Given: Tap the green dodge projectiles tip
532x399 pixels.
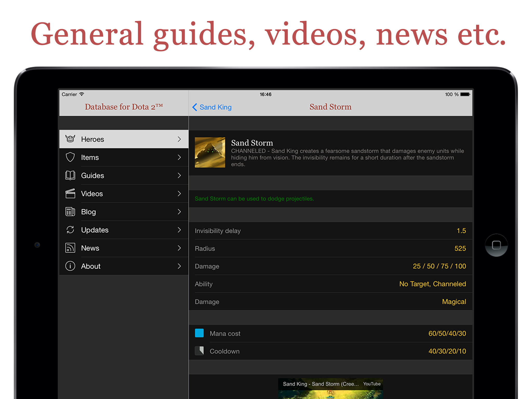Looking at the screenshot, I should [x=254, y=199].
